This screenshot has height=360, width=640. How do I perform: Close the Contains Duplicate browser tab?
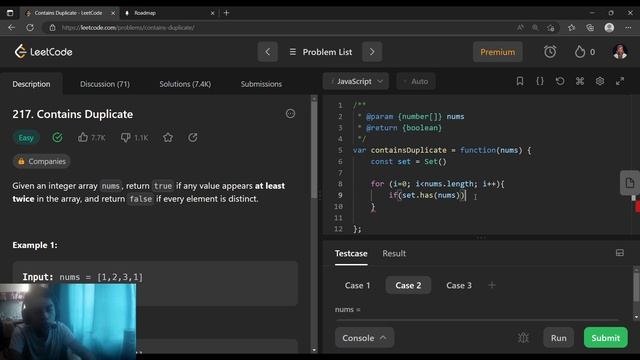click(113, 13)
